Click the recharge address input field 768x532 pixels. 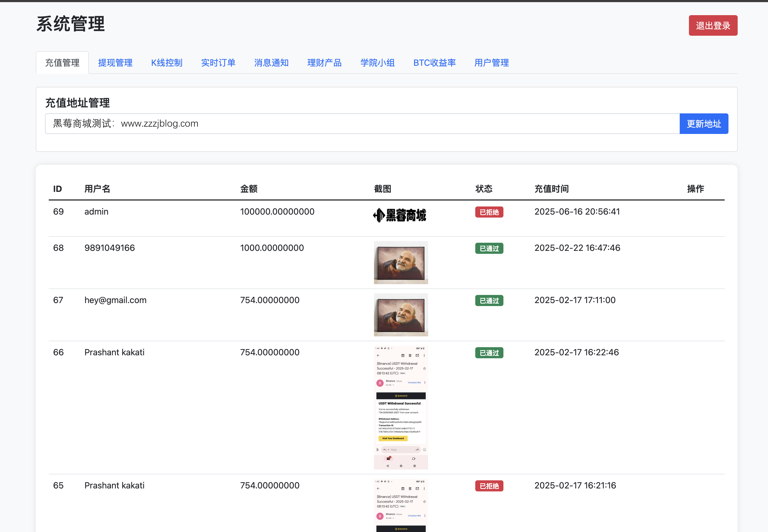[x=334, y=123]
